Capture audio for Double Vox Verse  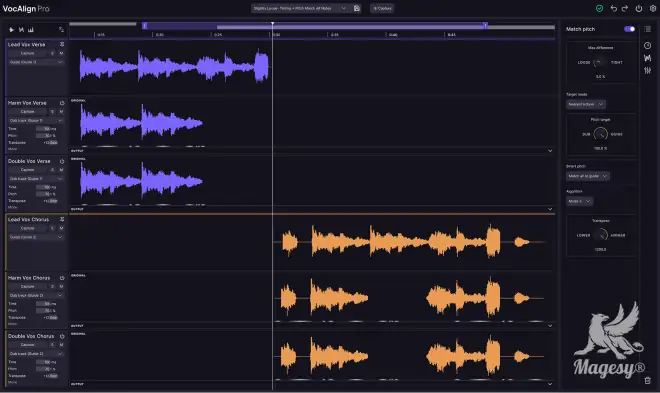[27, 170]
